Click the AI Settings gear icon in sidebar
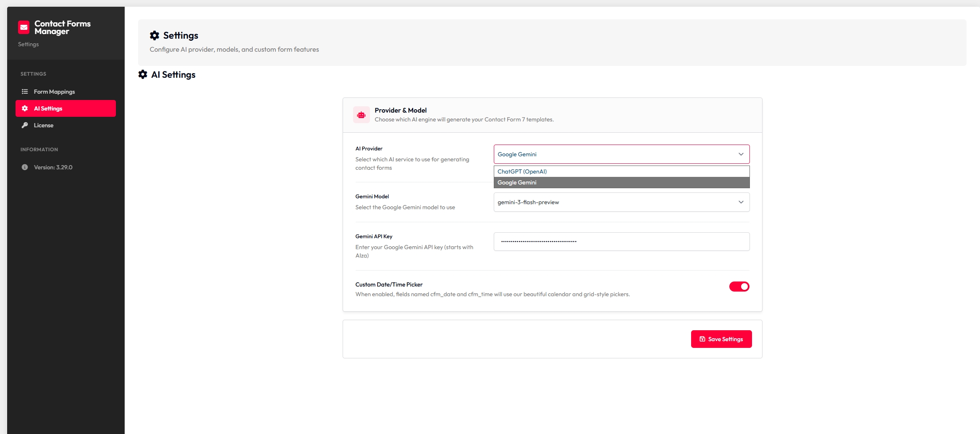 25,108
